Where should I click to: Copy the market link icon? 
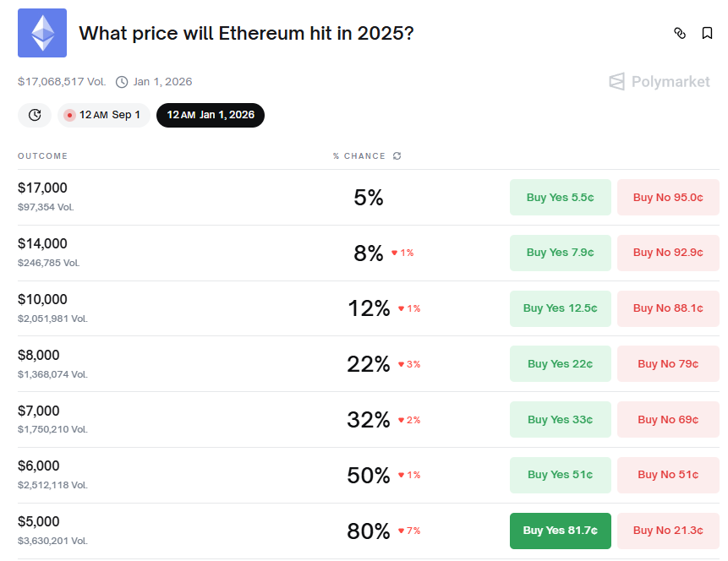click(680, 33)
